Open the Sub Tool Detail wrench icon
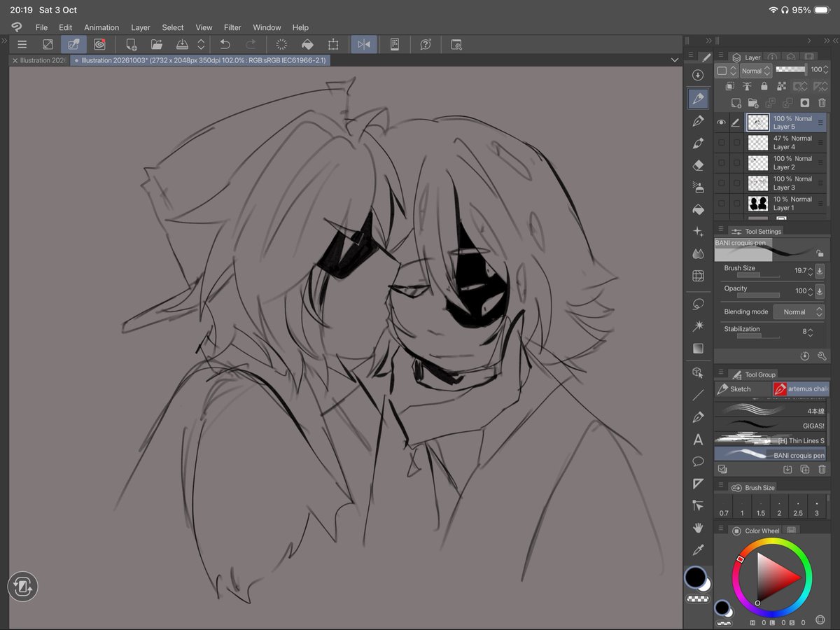This screenshot has height=630, width=840. 821,356
